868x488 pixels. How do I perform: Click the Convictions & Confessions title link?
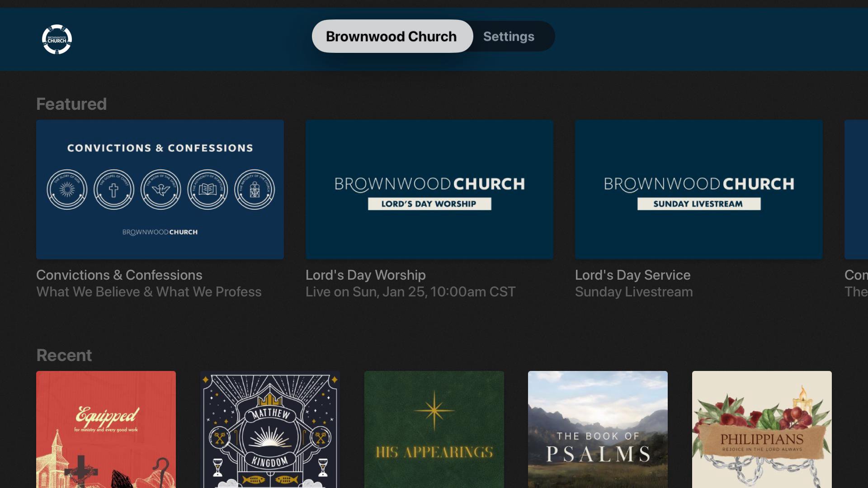(119, 275)
